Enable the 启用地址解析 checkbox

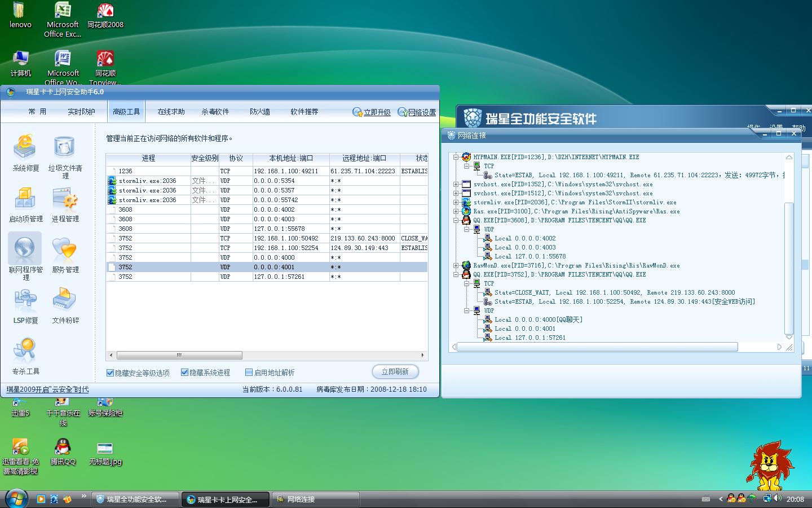pyautogui.click(x=249, y=373)
